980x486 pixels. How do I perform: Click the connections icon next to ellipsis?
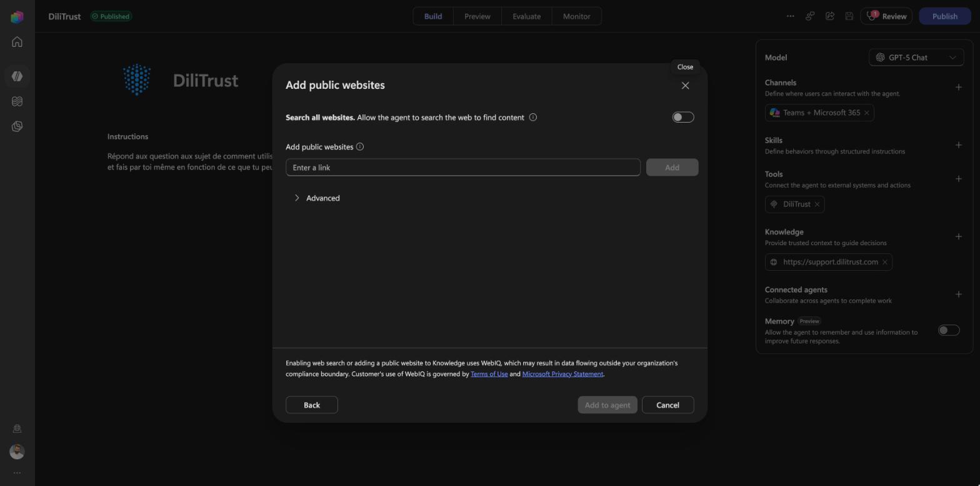pyautogui.click(x=810, y=16)
